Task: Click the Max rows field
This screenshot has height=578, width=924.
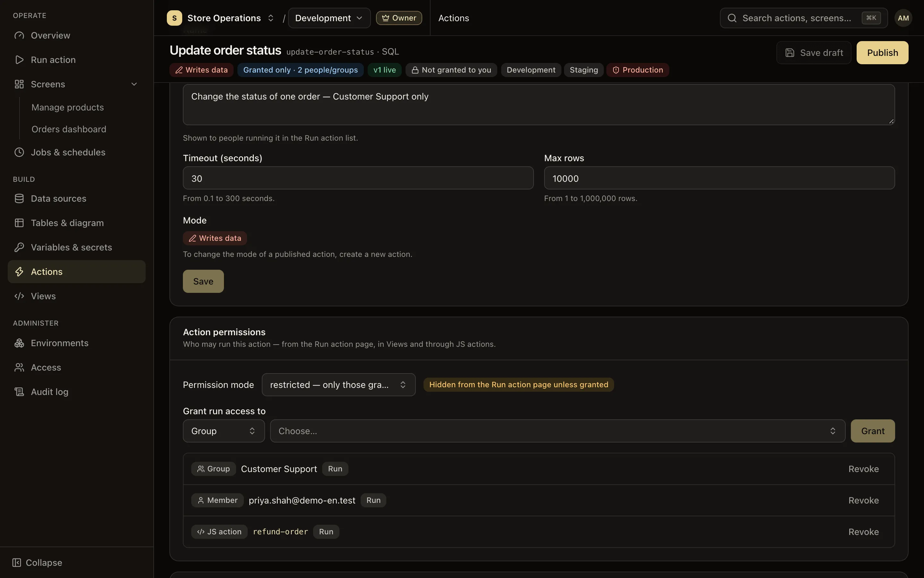Action: (719, 178)
